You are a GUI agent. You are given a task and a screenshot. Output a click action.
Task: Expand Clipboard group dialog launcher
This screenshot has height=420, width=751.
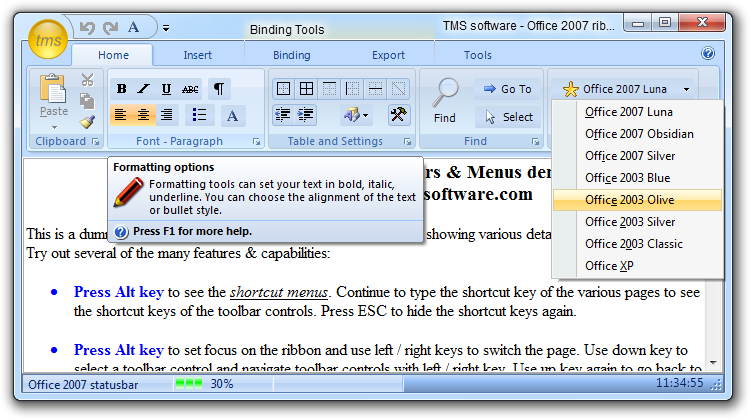pos(95,142)
